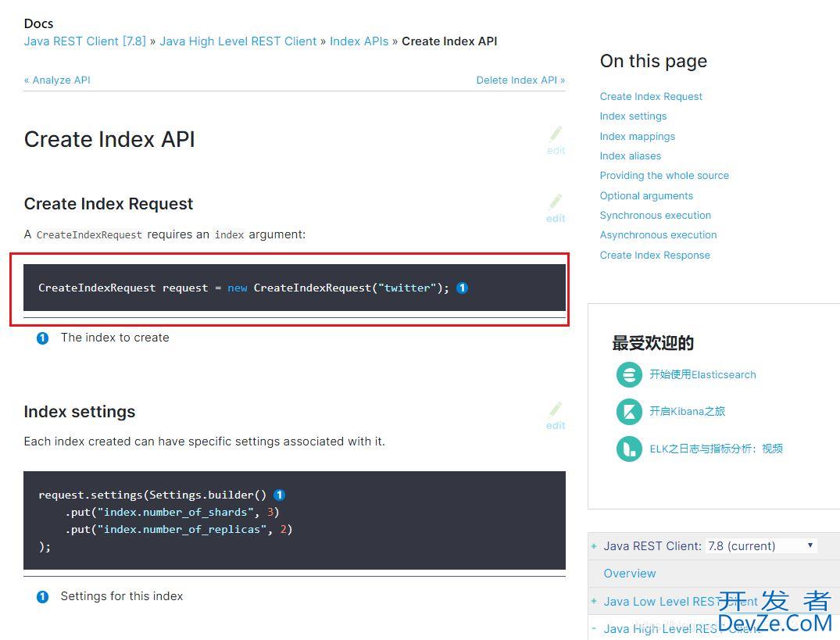Jump to Create Index Response section
This screenshot has width=840, height=640.
tap(655, 256)
